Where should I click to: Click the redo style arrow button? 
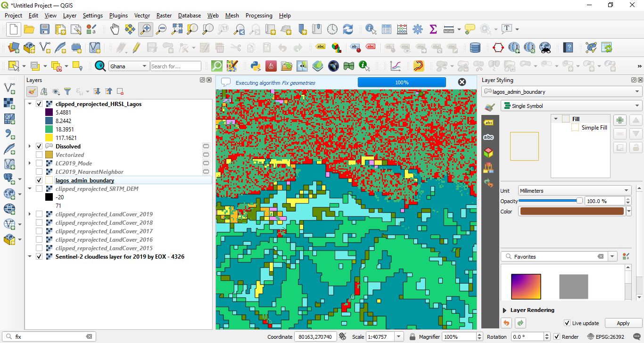pos(520,323)
